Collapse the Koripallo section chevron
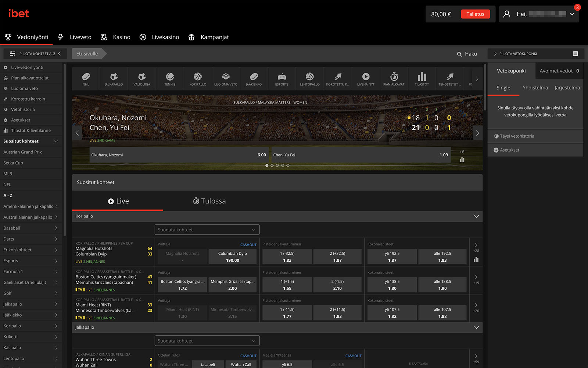The width and height of the screenshot is (588, 368). click(x=476, y=216)
